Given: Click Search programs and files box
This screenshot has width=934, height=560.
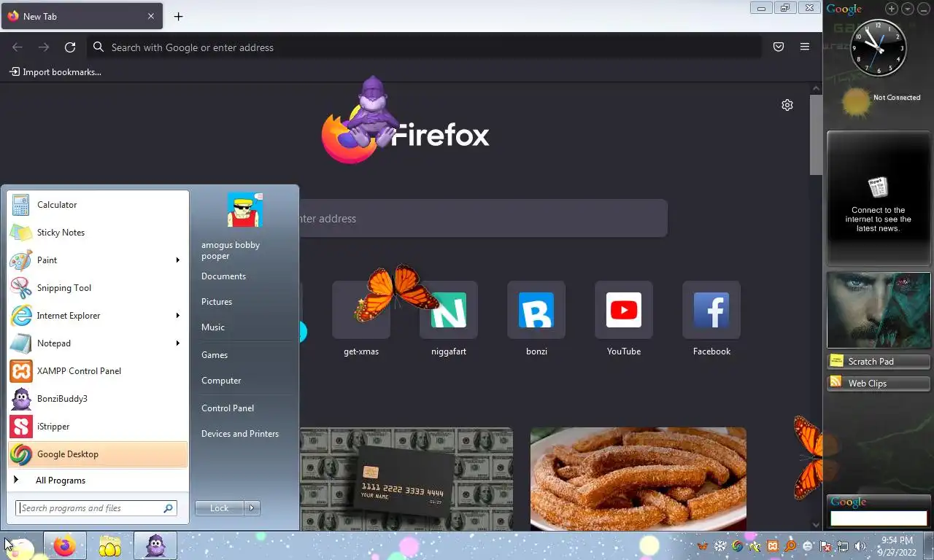Looking at the screenshot, I should 96,508.
